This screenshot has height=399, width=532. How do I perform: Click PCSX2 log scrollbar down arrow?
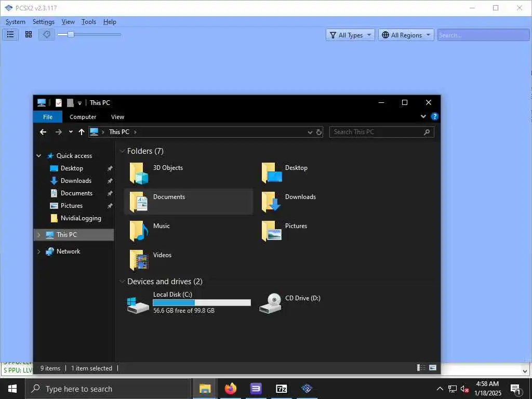pos(525,371)
